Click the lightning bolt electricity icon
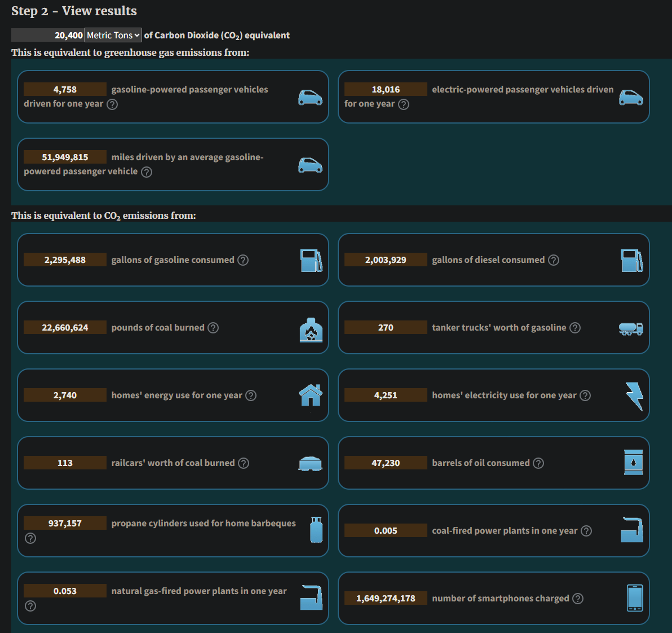This screenshot has height=633, width=672. [x=635, y=396]
